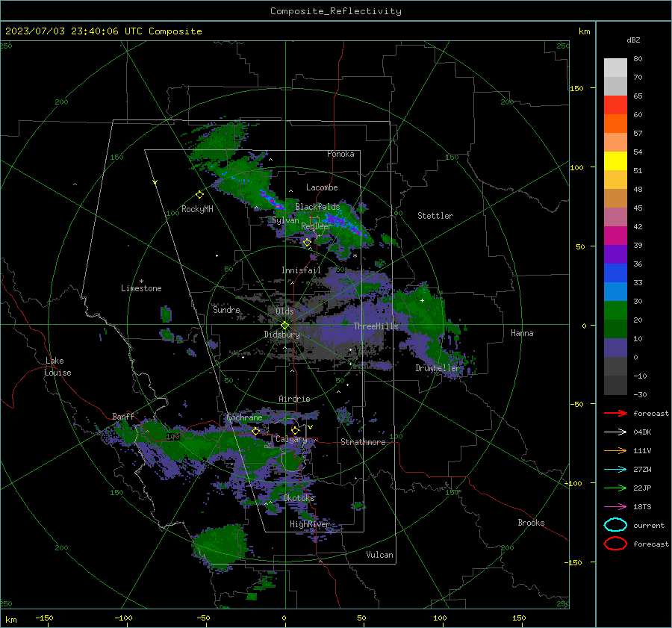Click the yellow diamond marker under Cochrane
The image size is (672, 628).
[x=256, y=431]
